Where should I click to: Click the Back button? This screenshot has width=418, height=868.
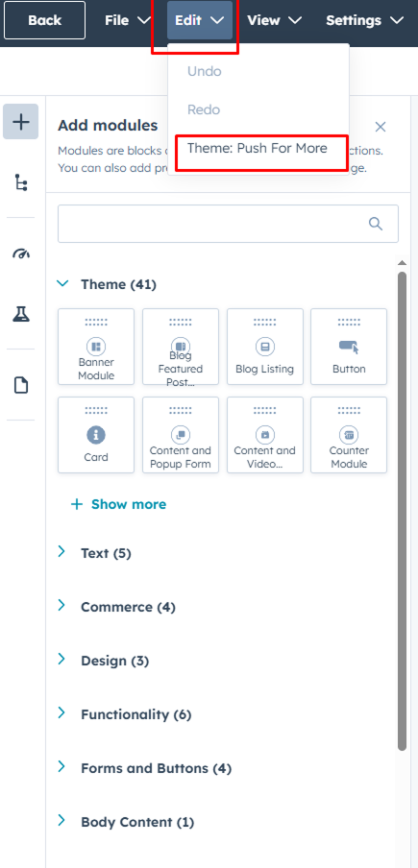pos(44,20)
